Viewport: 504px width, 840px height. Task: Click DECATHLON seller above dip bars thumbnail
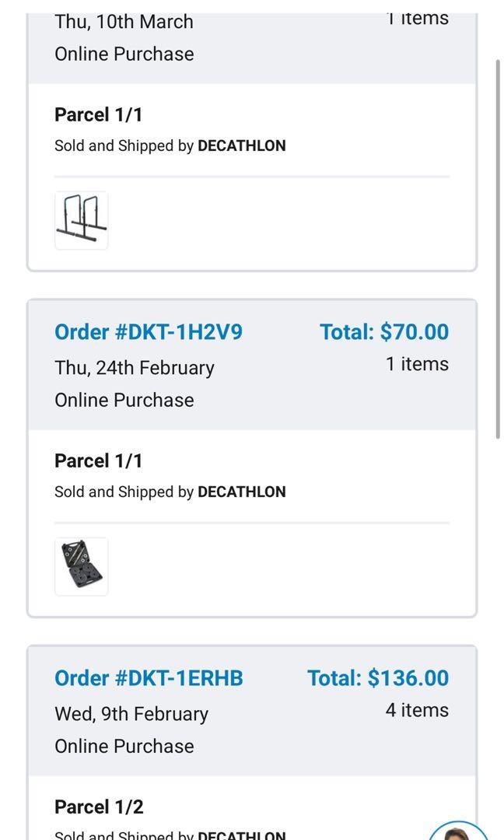242,145
